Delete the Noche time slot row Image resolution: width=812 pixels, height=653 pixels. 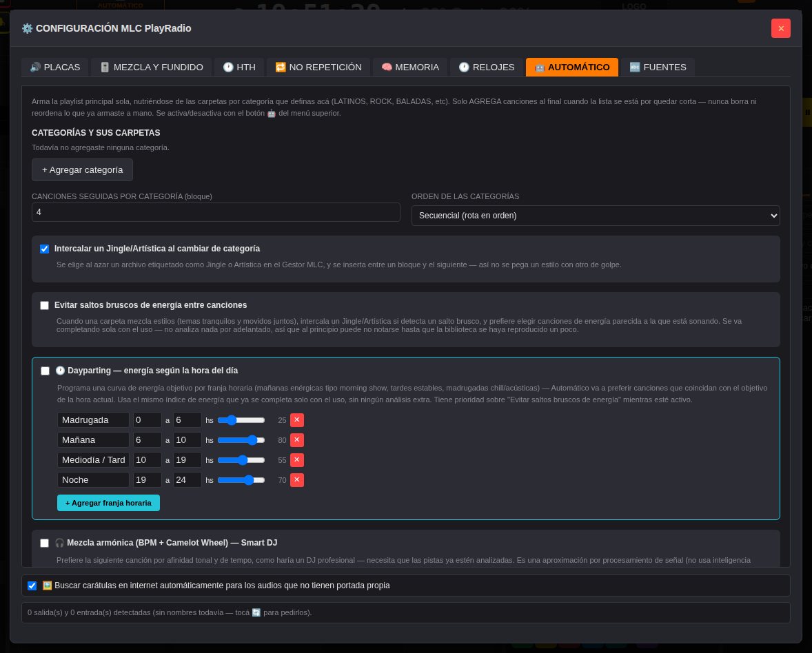296,480
